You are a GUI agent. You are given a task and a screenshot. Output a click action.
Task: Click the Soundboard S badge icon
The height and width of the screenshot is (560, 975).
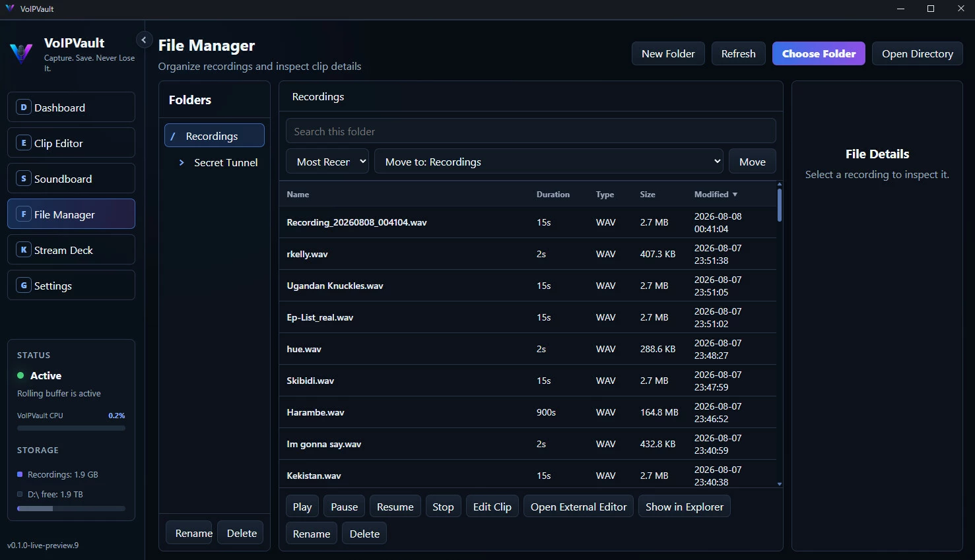24,178
